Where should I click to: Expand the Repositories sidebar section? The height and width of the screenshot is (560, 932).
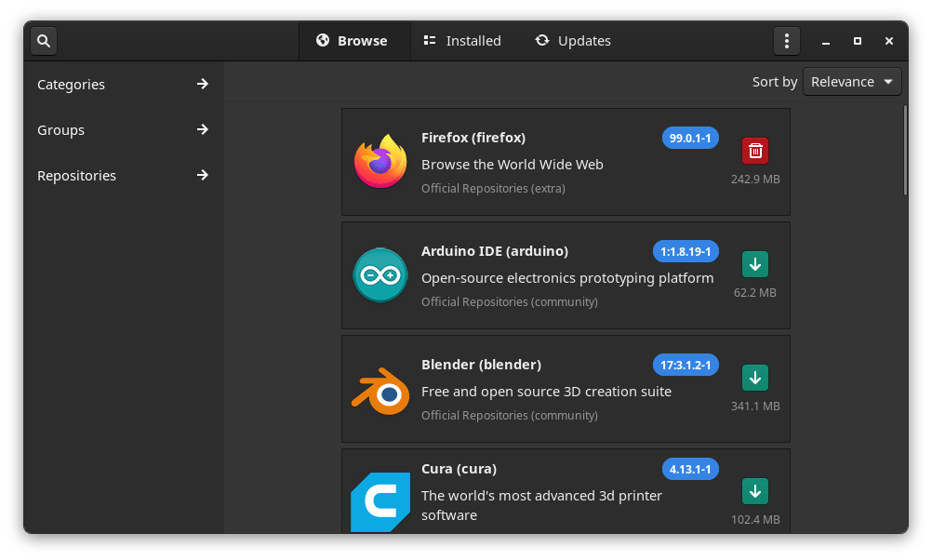click(123, 176)
